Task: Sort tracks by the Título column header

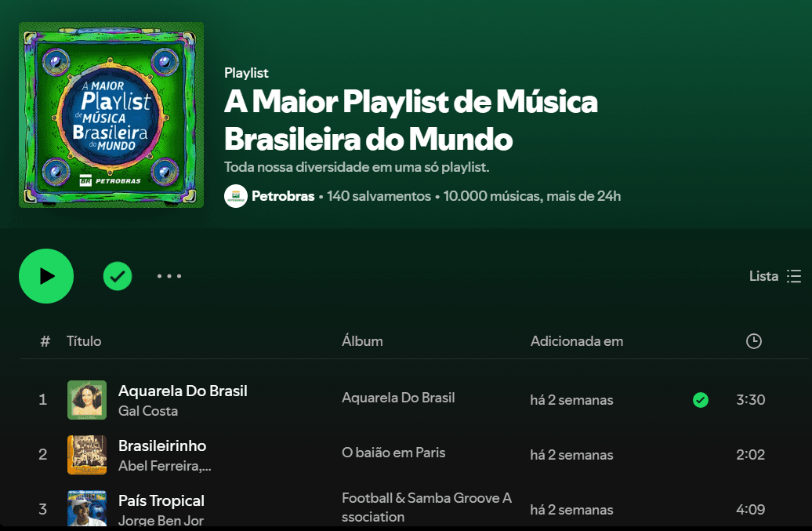Action: [84, 341]
